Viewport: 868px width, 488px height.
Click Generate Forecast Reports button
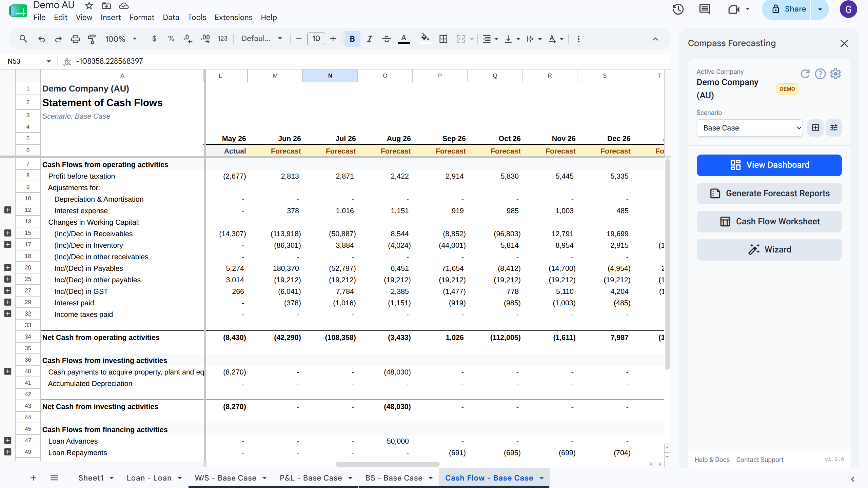click(769, 193)
